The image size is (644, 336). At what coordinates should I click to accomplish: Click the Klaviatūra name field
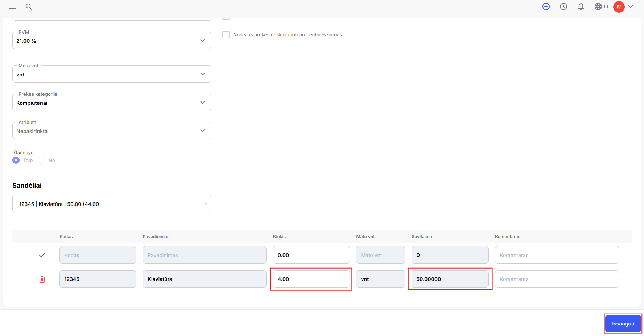pos(205,279)
